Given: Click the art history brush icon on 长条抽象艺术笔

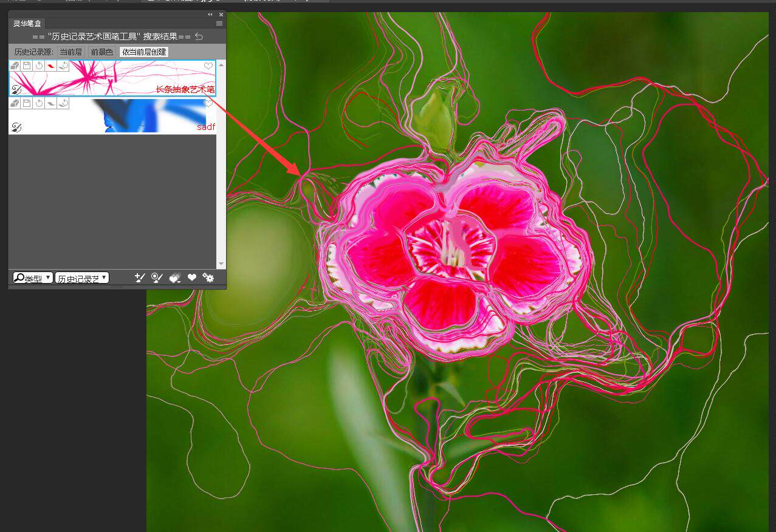Looking at the screenshot, I should [16, 90].
